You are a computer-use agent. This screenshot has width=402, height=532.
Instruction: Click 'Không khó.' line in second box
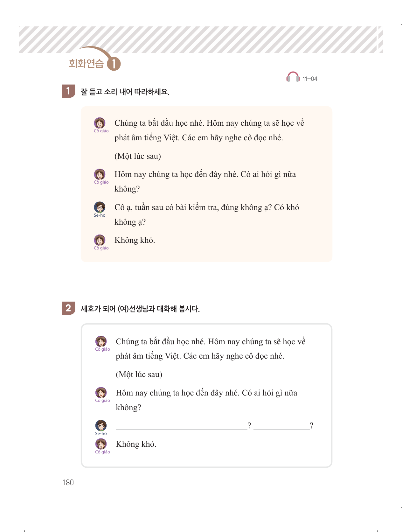[x=136, y=444]
